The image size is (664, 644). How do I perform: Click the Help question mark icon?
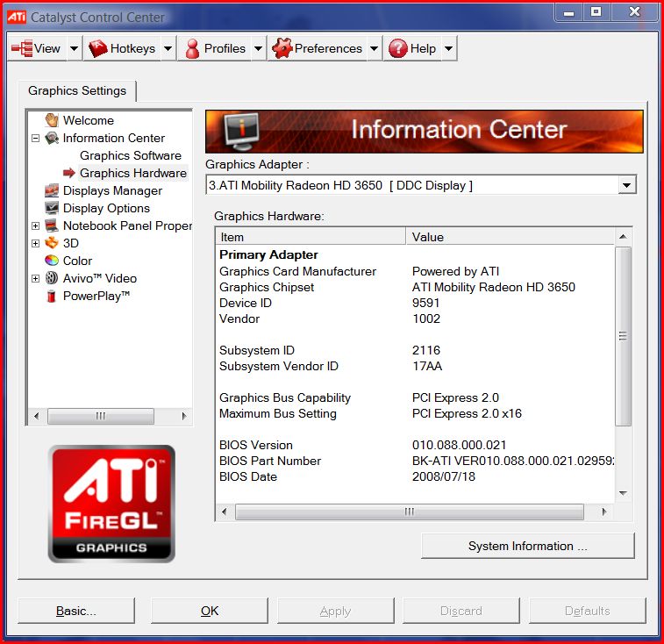[398, 48]
